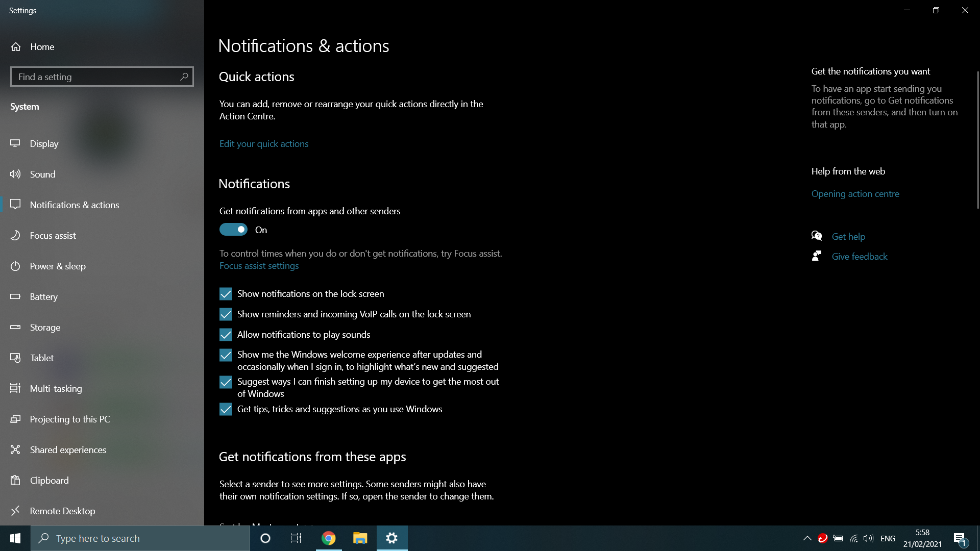
Task: Uncheck Get tips, tricks and suggestions
Action: [x=226, y=409]
